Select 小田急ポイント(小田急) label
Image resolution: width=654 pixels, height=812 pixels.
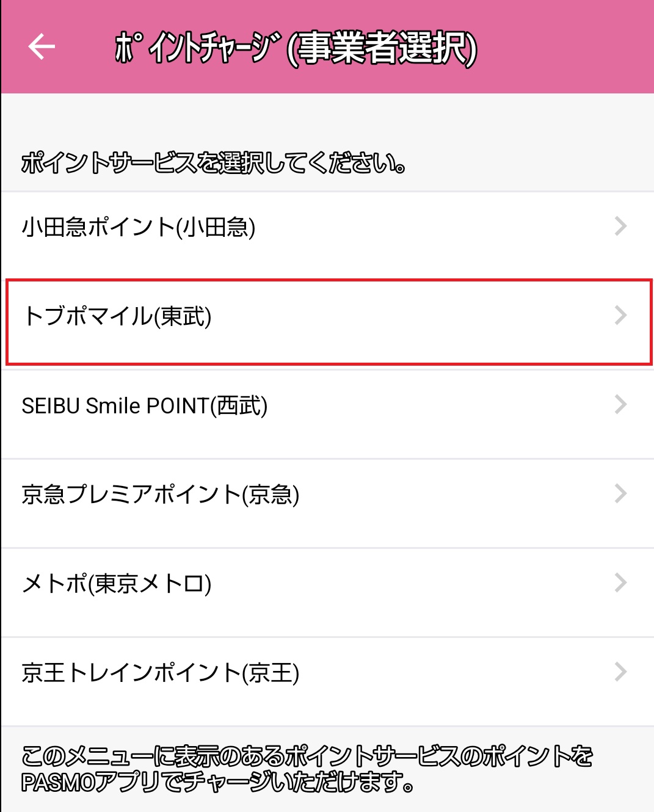tap(139, 227)
